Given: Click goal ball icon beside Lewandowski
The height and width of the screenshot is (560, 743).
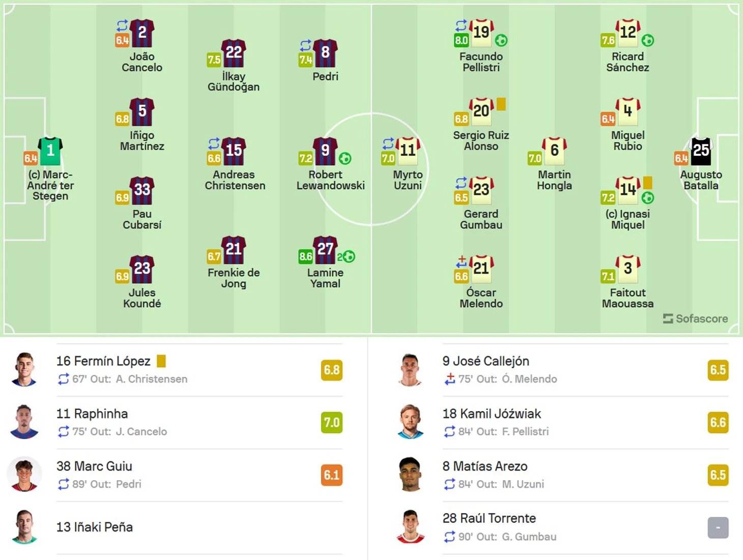Looking at the screenshot, I should pyautogui.click(x=345, y=159).
